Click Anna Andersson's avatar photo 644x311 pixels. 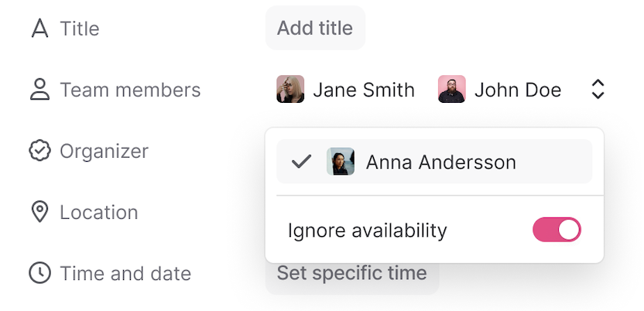click(341, 162)
